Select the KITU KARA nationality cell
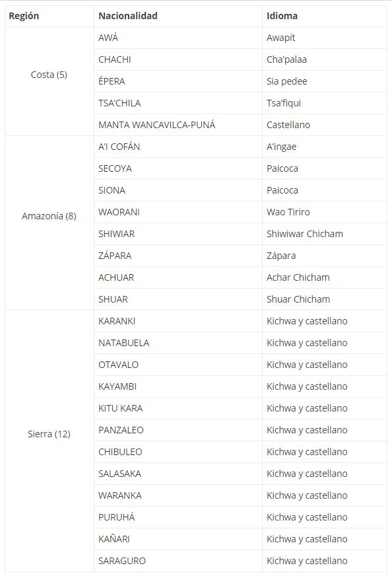Screen dimensions: 392x576 [178, 408]
